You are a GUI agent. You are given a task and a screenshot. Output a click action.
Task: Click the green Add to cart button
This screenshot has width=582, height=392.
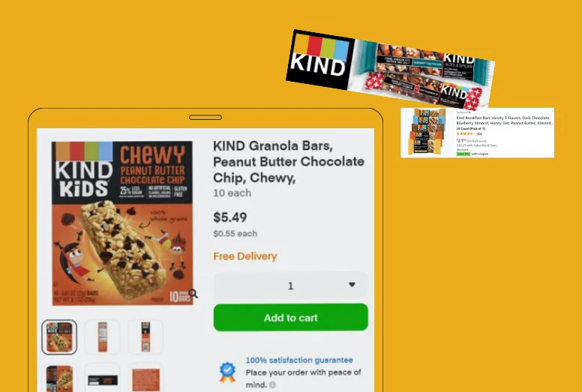(x=291, y=318)
